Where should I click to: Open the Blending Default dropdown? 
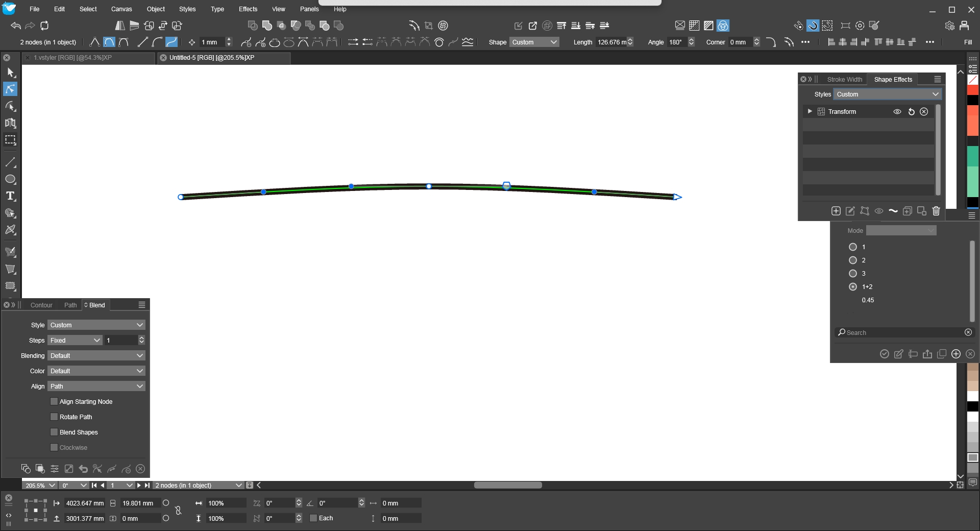pos(96,356)
